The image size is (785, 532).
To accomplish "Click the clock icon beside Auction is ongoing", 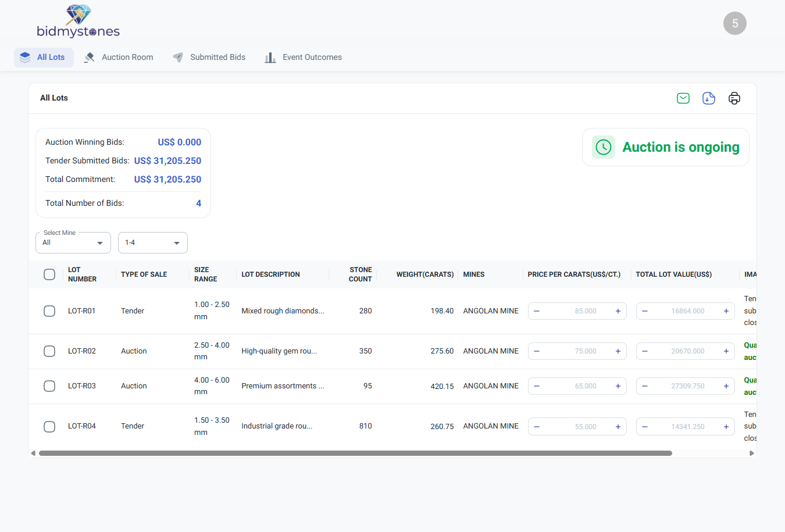I will click(604, 147).
